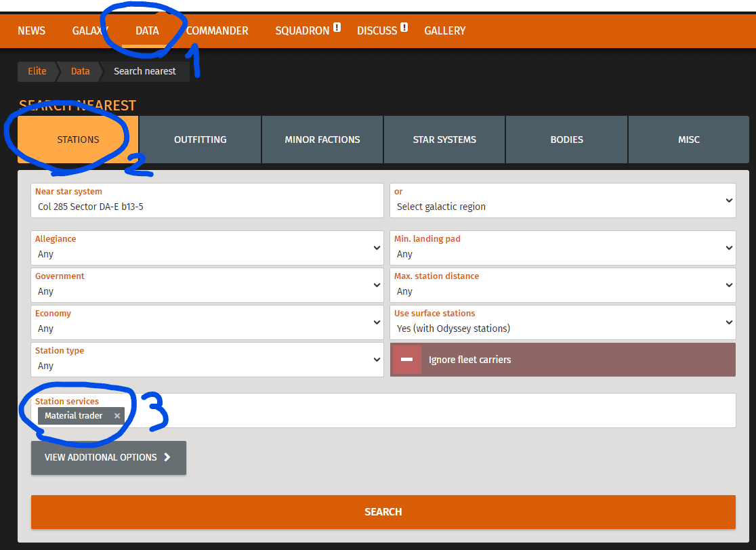Click the Elite breadcrumb link
The image size is (756, 550).
[x=37, y=71]
